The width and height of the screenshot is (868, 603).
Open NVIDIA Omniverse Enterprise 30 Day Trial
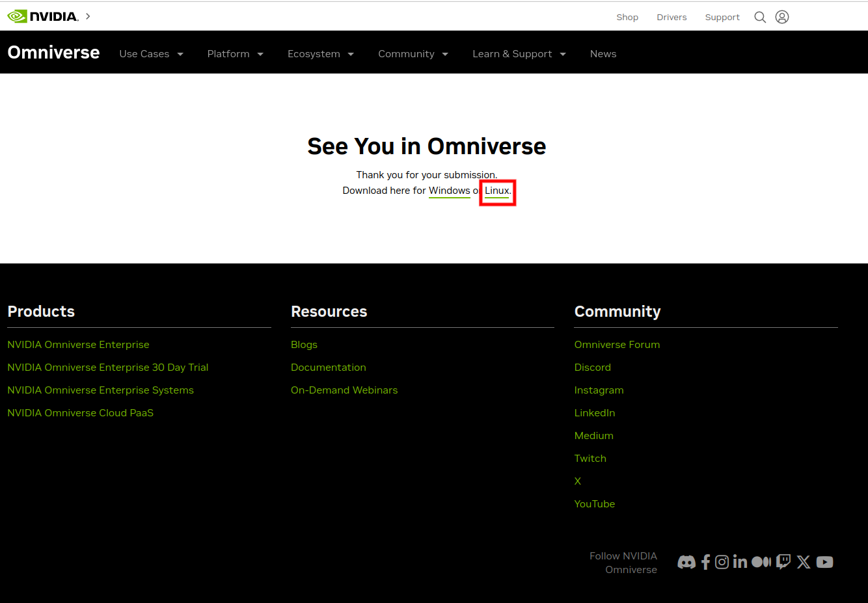(108, 368)
